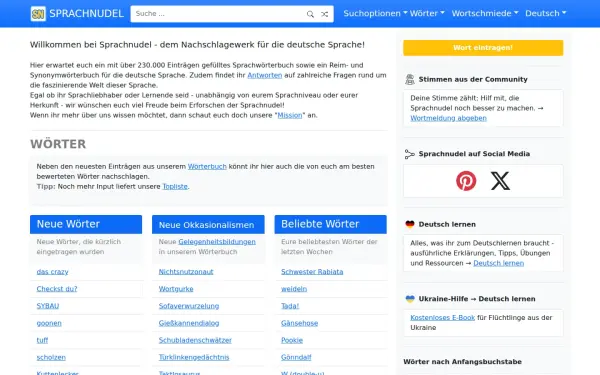Open the word Gänsehose
Image resolution: width=600 pixels, height=375 pixels.
(x=300, y=323)
